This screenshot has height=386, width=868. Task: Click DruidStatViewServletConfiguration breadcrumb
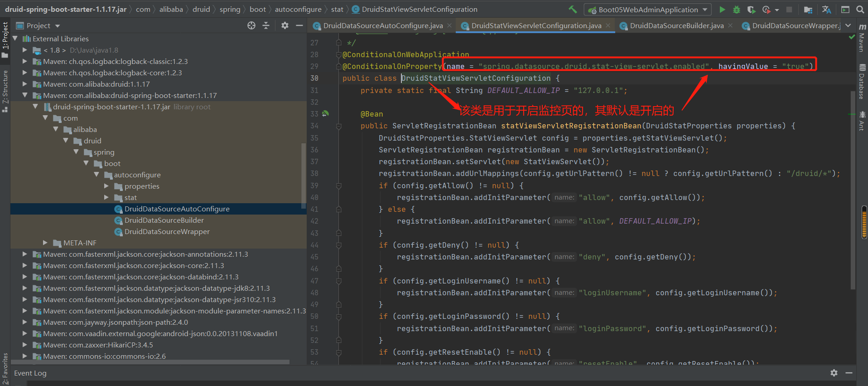click(x=415, y=10)
